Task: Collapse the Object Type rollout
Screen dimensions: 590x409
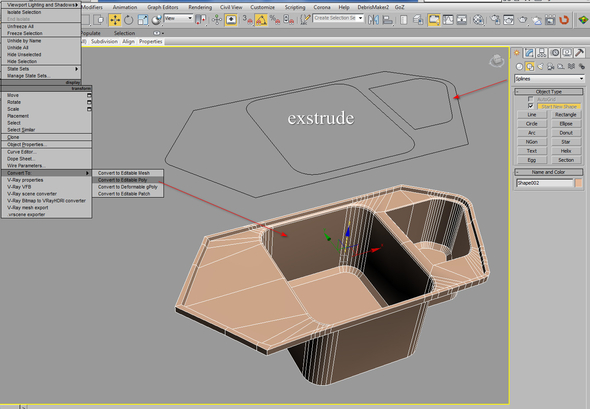Action: click(549, 91)
